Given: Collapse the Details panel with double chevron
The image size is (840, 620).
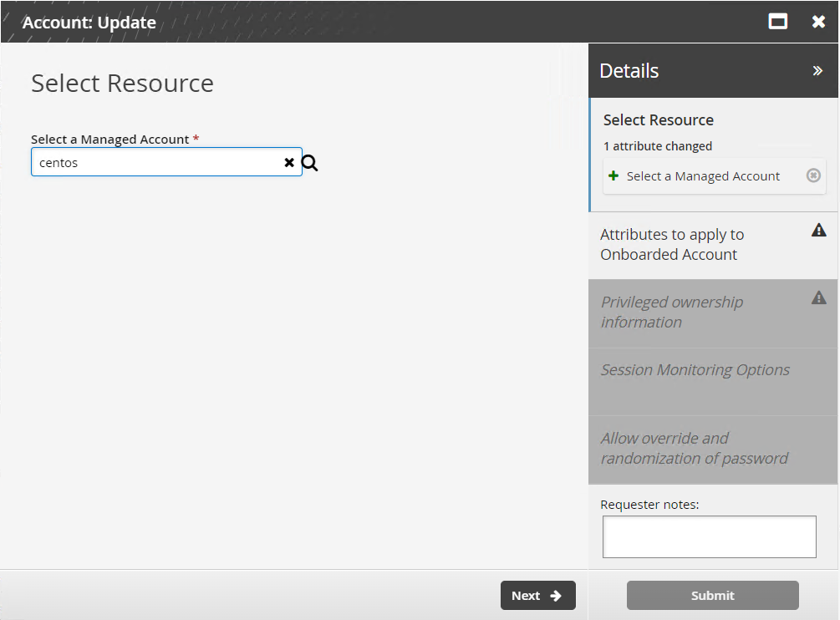Looking at the screenshot, I should [x=817, y=71].
